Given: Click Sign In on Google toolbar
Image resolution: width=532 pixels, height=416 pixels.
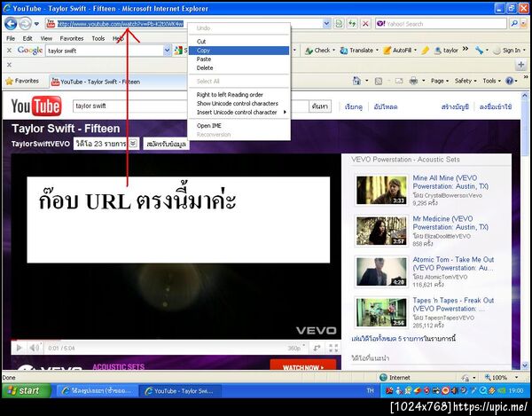Looking at the screenshot, I should pyautogui.click(x=509, y=51).
